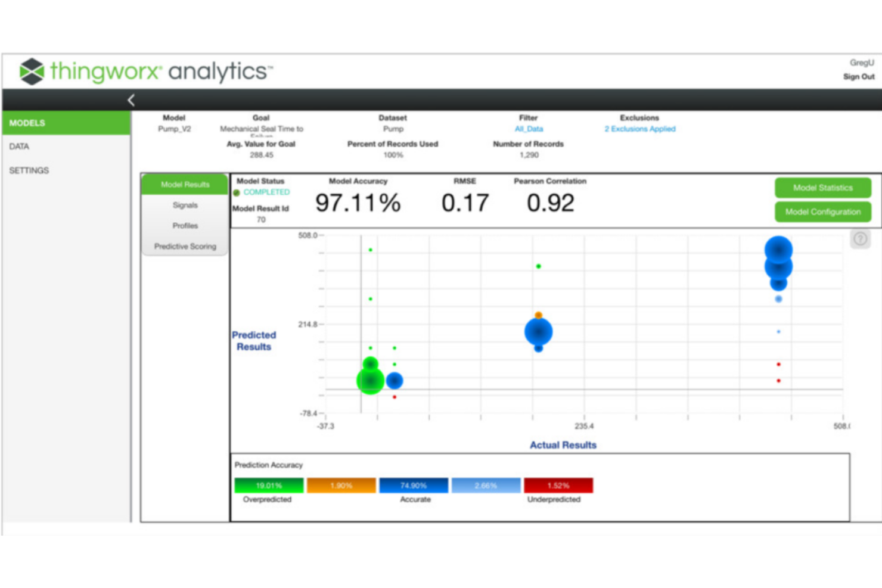This screenshot has width=882, height=588.
Task: Click the green COMPLETED status indicator dot
Action: pos(237,192)
